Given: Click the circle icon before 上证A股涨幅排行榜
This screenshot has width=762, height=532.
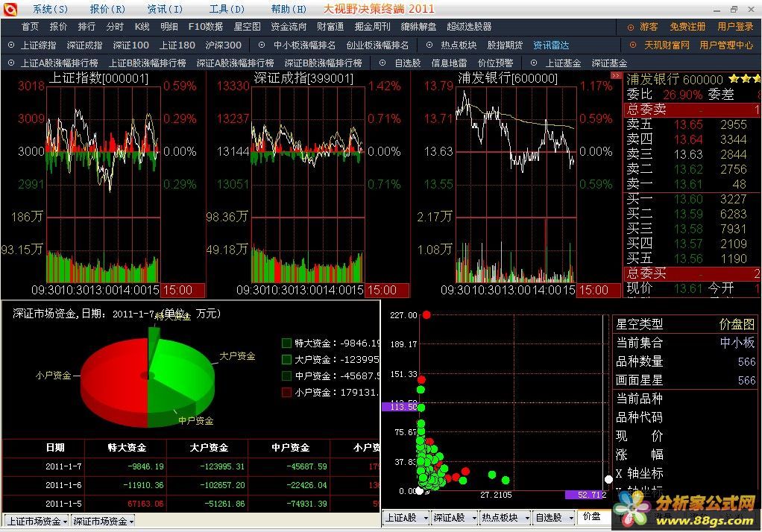Looking at the screenshot, I should (x=11, y=63).
